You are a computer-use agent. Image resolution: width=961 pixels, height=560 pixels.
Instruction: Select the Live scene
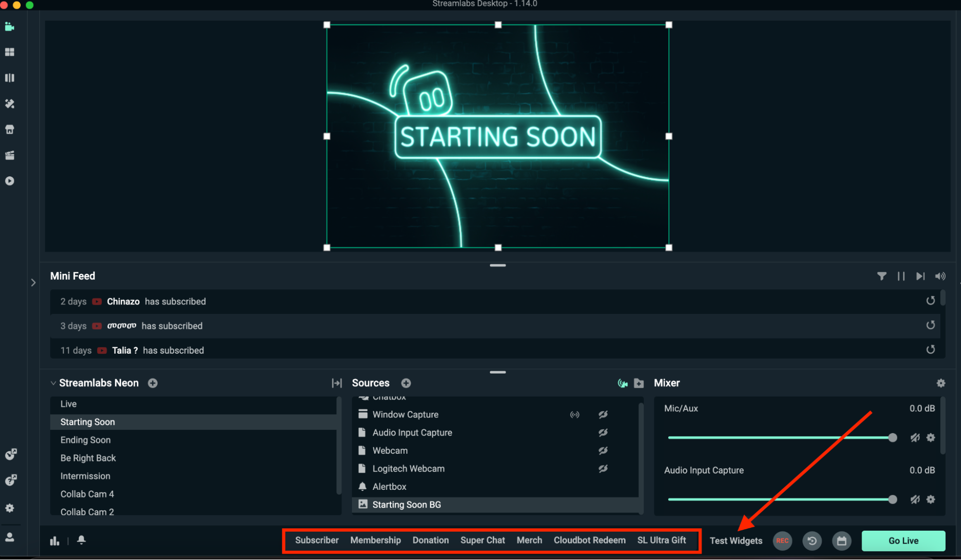pos(193,404)
